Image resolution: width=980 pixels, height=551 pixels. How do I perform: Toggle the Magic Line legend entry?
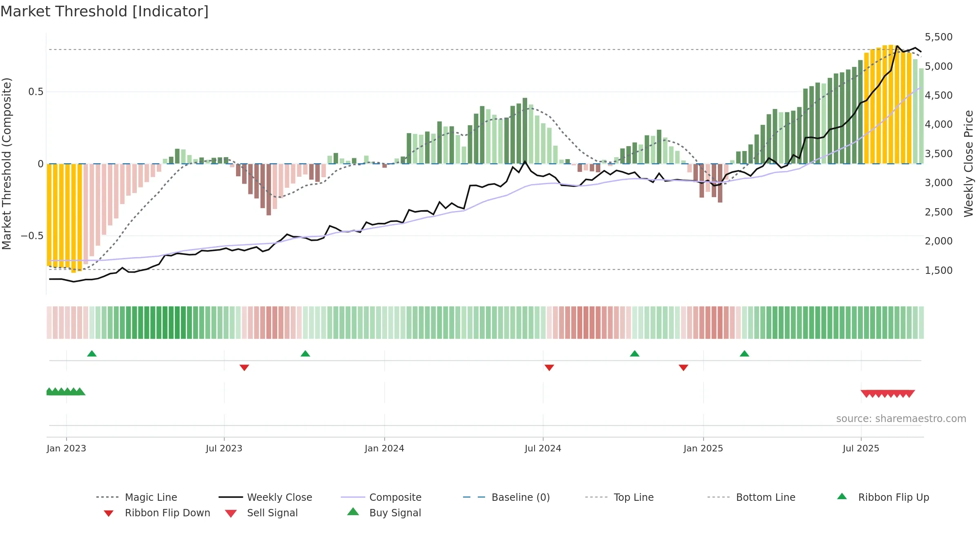[x=137, y=497]
